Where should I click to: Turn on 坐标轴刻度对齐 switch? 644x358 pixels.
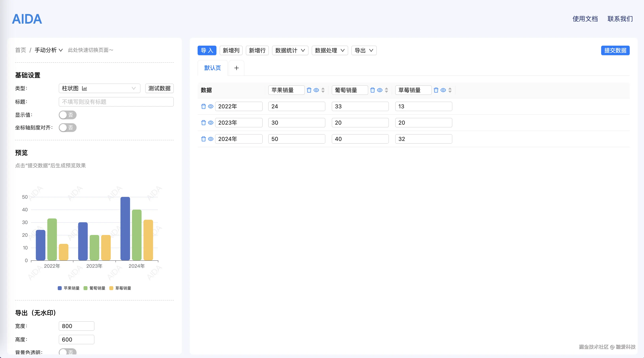coord(67,128)
